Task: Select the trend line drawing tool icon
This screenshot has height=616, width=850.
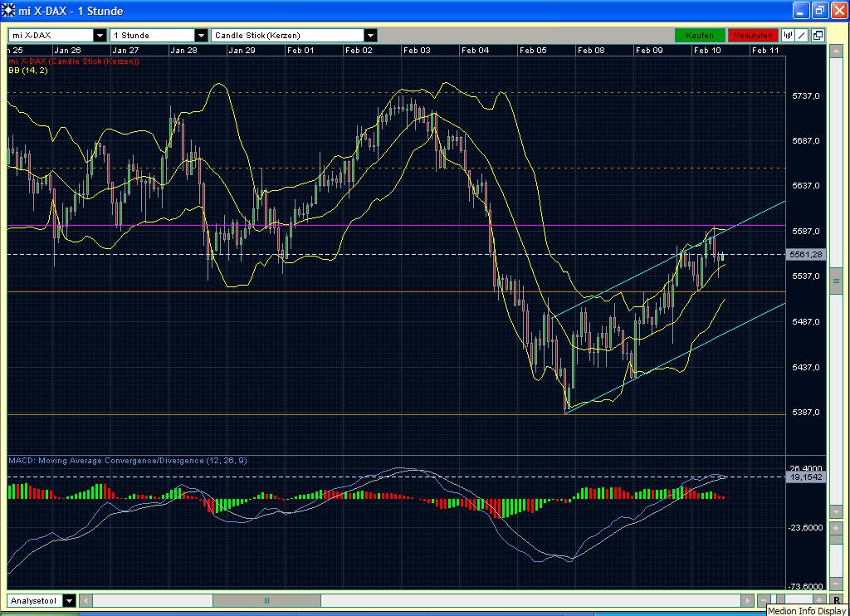Action: pos(800,35)
